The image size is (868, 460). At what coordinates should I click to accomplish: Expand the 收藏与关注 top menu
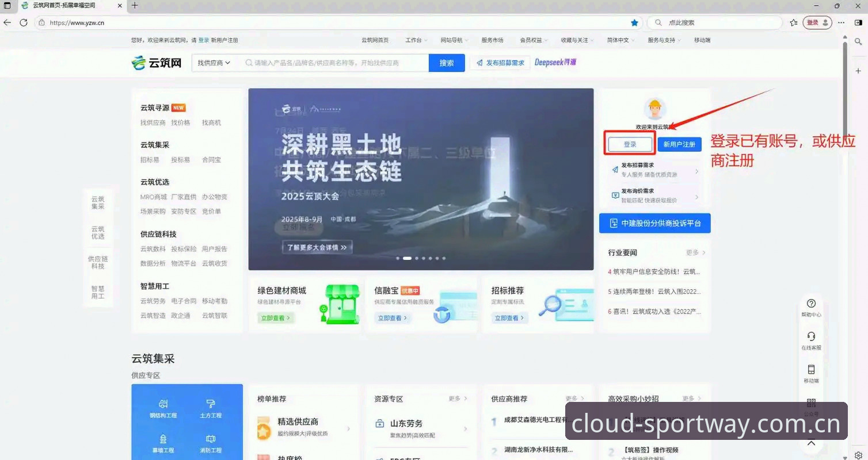click(x=577, y=40)
